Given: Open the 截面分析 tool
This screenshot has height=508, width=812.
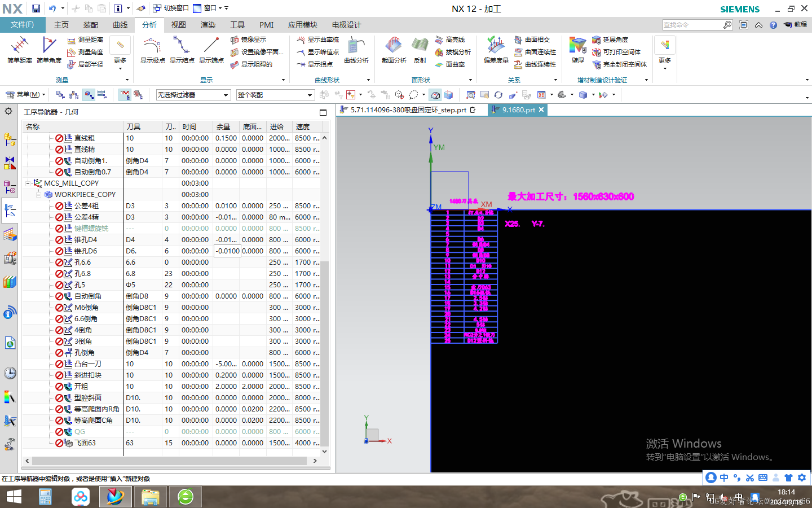Looking at the screenshot, I should click(x=394, y=50).
